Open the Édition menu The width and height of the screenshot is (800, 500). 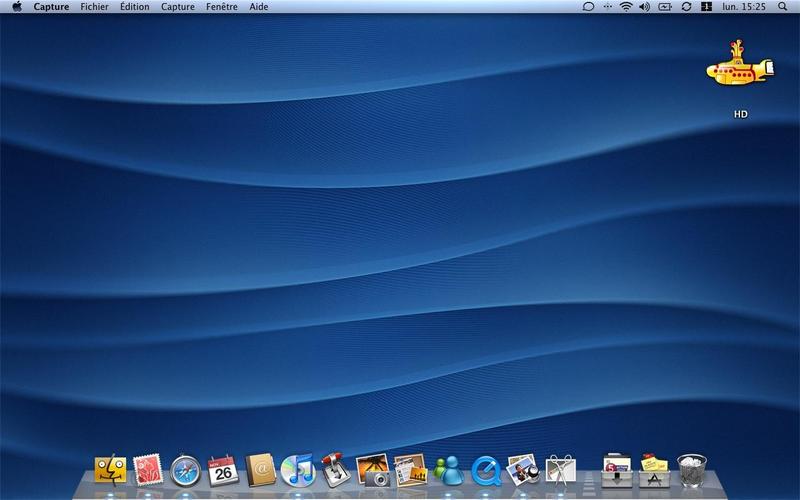(x=135, y=7)
